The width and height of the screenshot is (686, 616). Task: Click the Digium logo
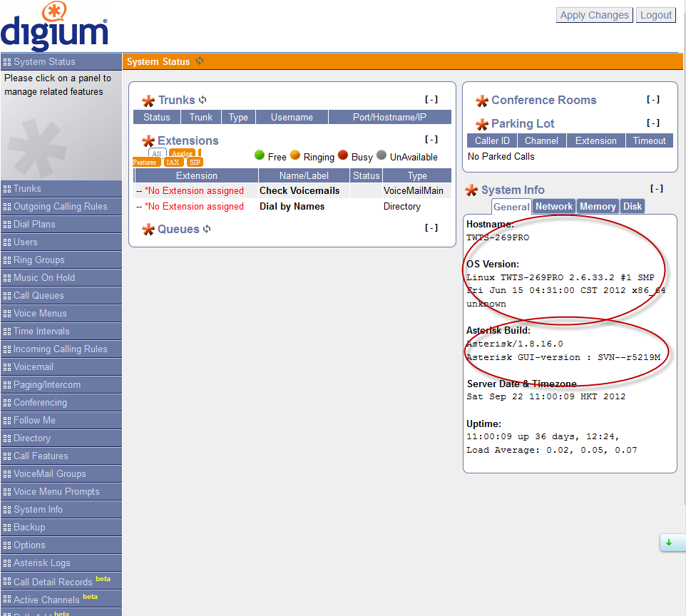tap(54, 26)
